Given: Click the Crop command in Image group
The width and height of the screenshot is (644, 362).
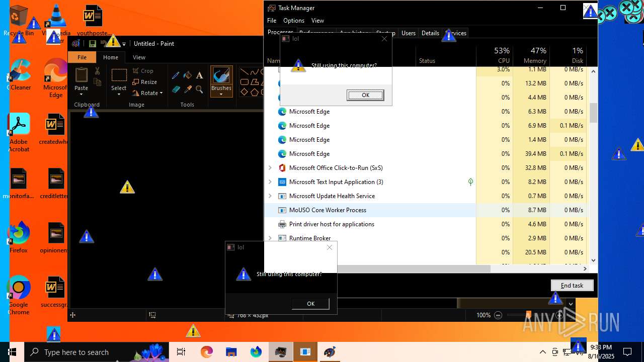Looking at the screenshot, I should 143,71.
